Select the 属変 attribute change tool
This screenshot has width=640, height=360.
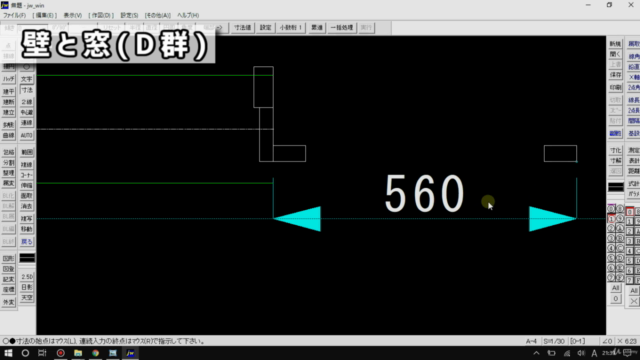pos(9,184)
